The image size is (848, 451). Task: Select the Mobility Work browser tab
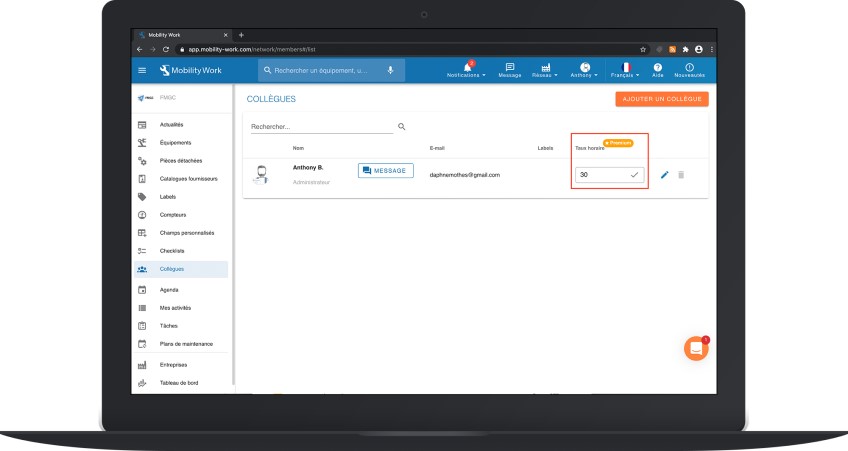point(183,35)
